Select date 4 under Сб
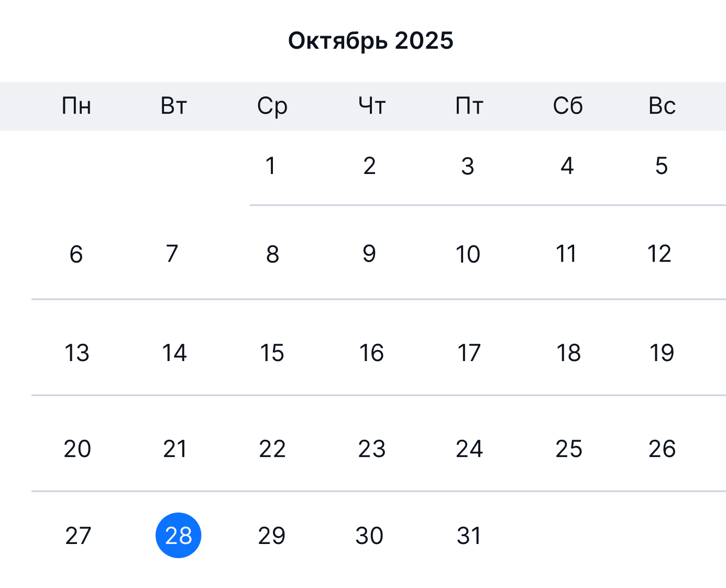This screenshot has height=588, width=726. pyautogui.click(x=567, y=166)
